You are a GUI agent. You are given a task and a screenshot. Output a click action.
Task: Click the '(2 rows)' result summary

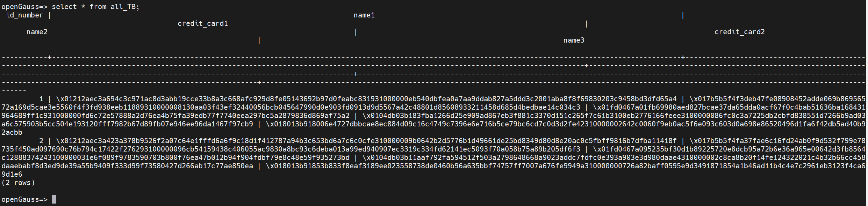tap(18, 183)
